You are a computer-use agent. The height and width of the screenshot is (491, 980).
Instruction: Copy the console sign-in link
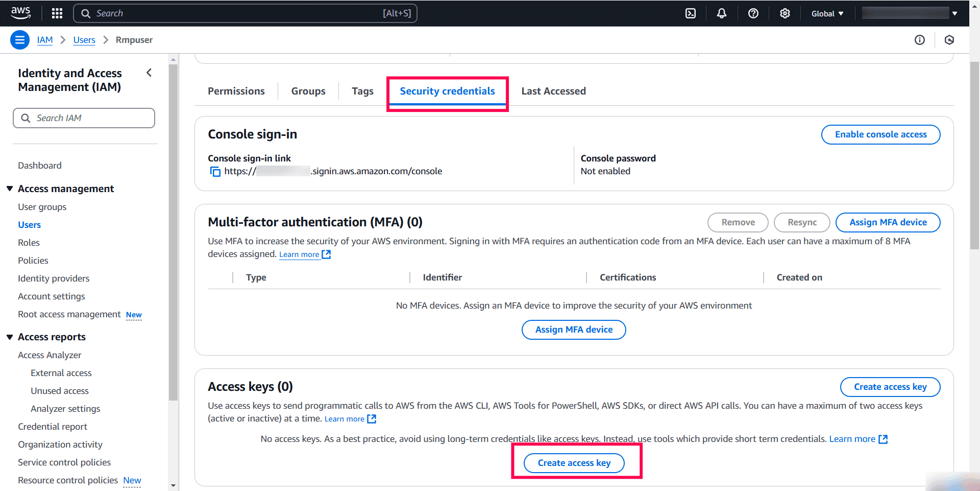point(215,171)
